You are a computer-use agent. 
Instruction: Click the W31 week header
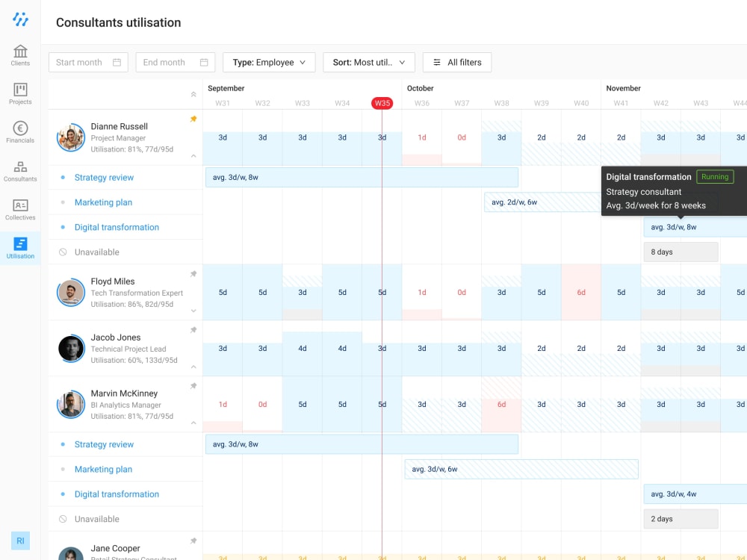tap(223, 103)
